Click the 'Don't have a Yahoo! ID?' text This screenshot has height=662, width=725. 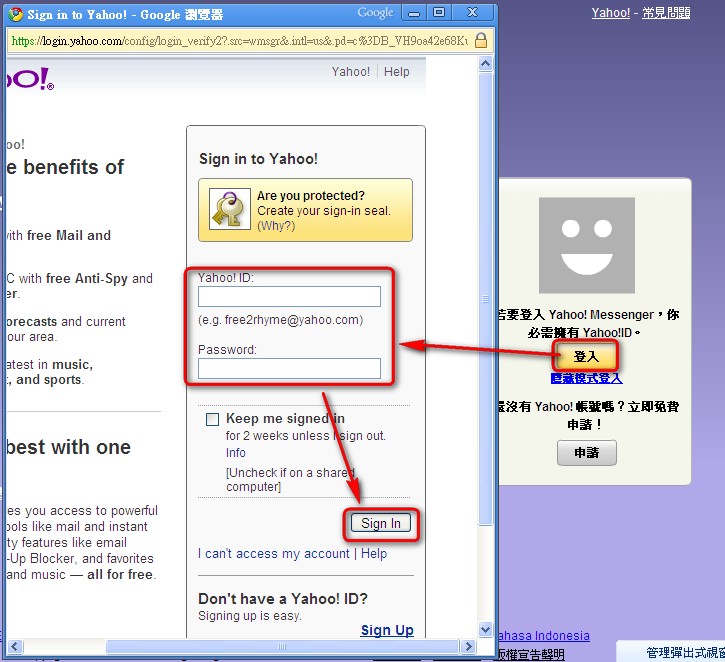click(x=283, y=599)
